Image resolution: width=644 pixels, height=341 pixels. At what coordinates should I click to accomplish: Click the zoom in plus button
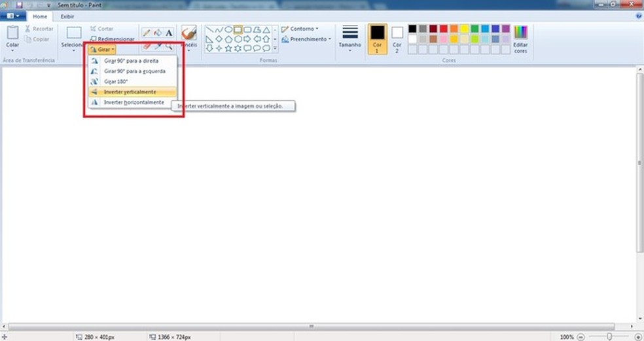[x=638, y=337]
